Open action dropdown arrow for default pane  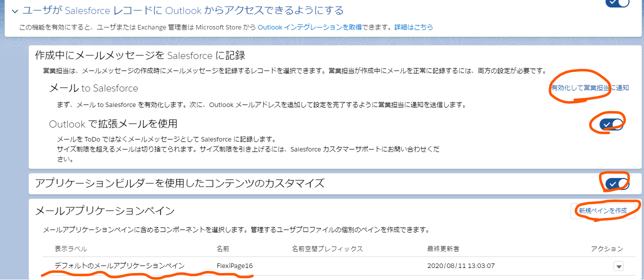point(618,266)
